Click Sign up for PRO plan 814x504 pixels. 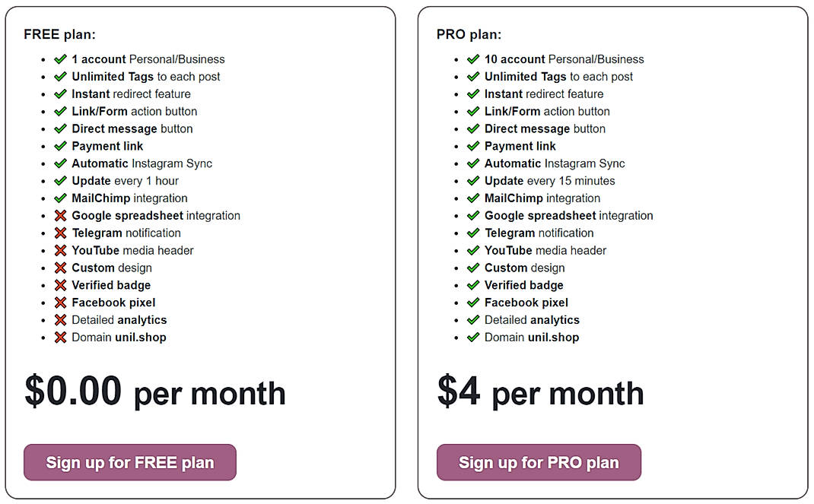[539, 461]
